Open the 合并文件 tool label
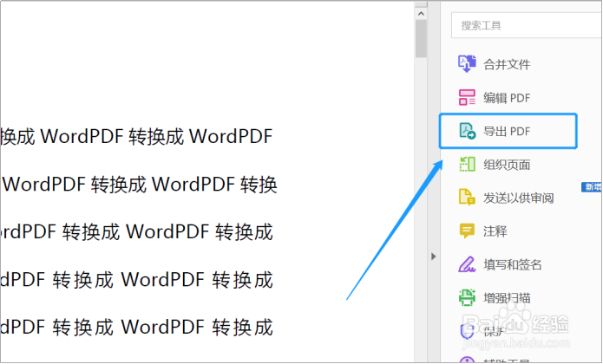 click(x=507, y=64)
